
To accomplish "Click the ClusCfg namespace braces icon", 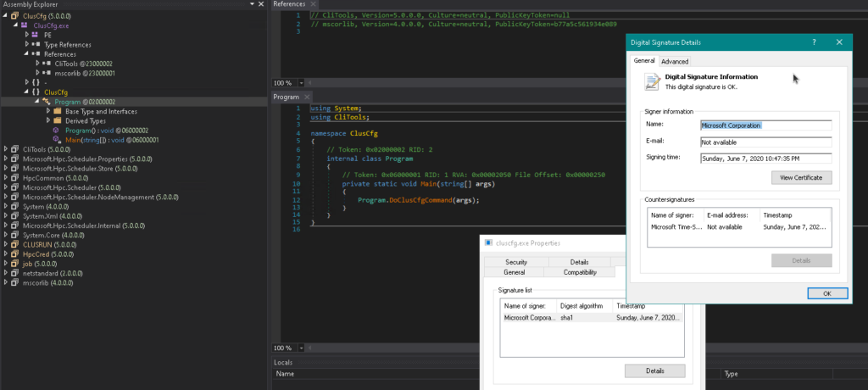I will [36, 92].
